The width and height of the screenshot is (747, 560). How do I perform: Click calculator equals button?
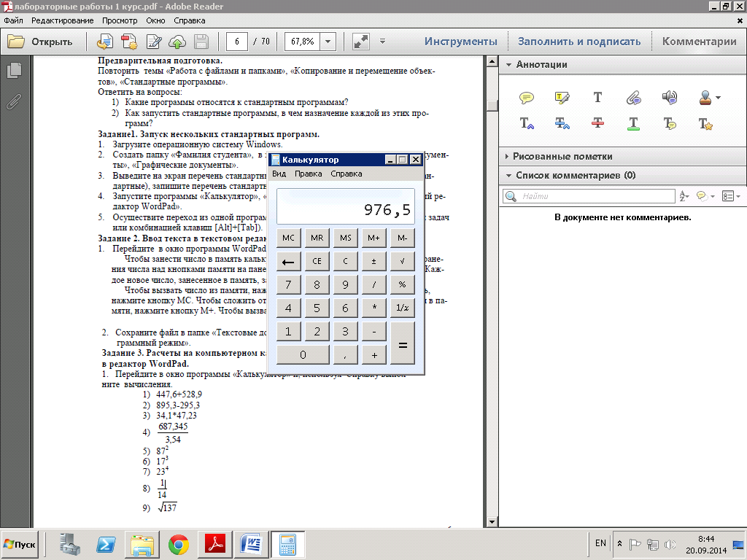tap(403, 343)
